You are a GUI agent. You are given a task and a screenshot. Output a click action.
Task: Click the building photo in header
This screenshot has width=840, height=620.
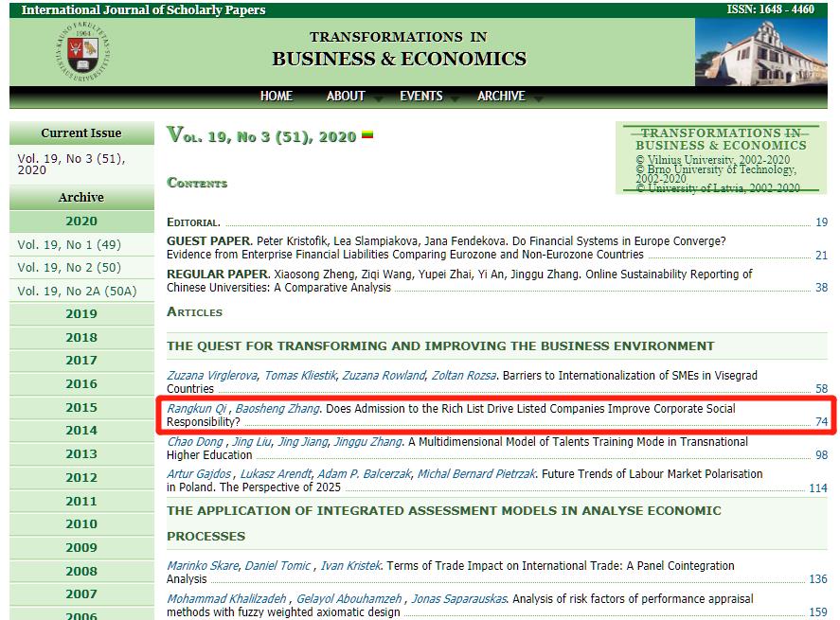point(760,52)
